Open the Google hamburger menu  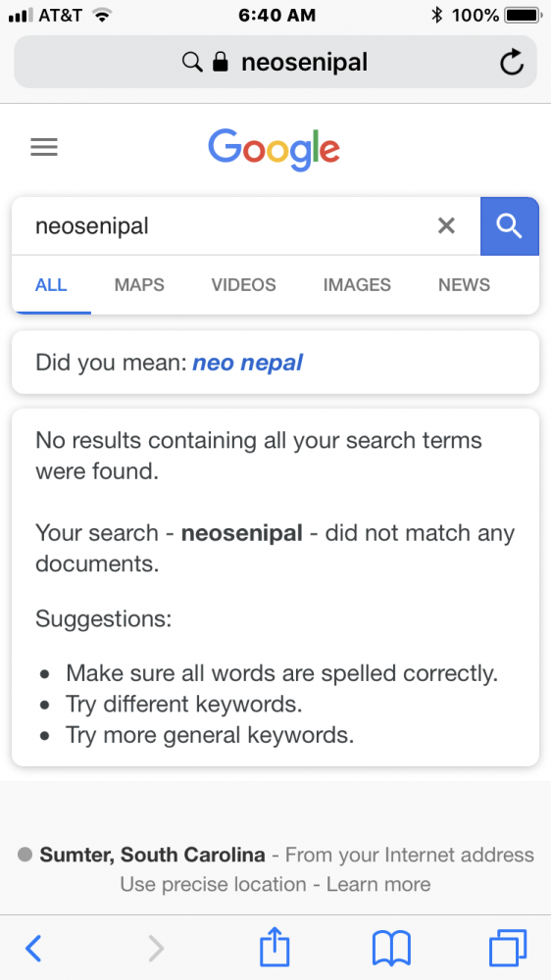(44, 148)
